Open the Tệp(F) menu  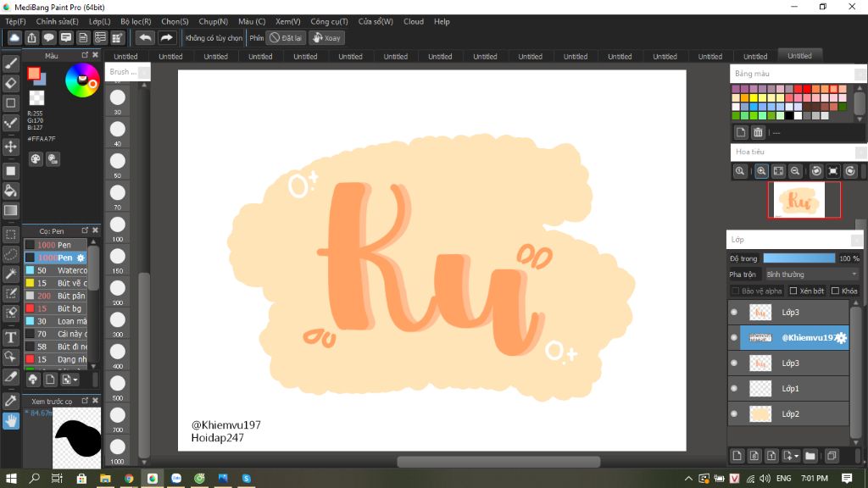[15, 21]
